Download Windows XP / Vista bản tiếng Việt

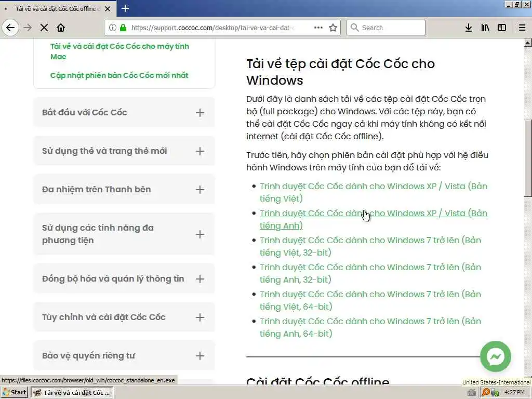373,192
